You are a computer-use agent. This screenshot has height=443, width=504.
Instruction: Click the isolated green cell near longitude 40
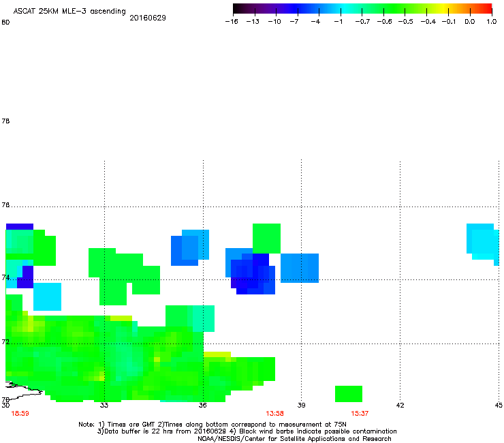[349, 394]
